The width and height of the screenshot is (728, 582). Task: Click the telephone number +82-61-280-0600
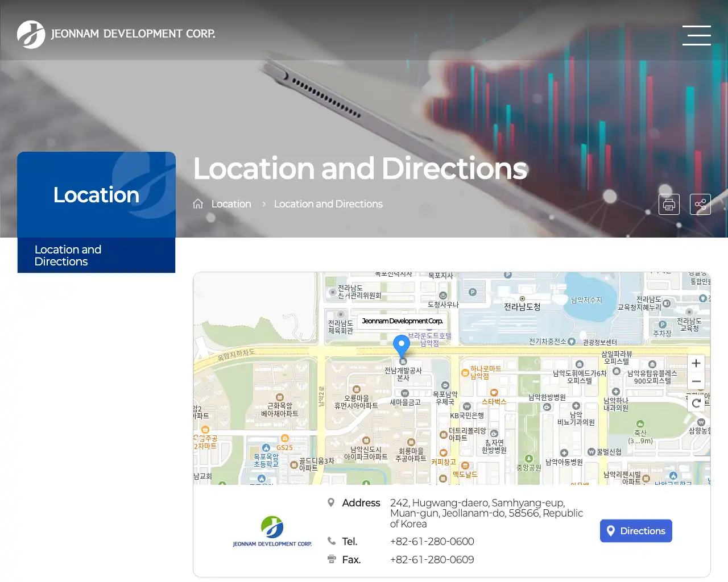click(432, 542)
